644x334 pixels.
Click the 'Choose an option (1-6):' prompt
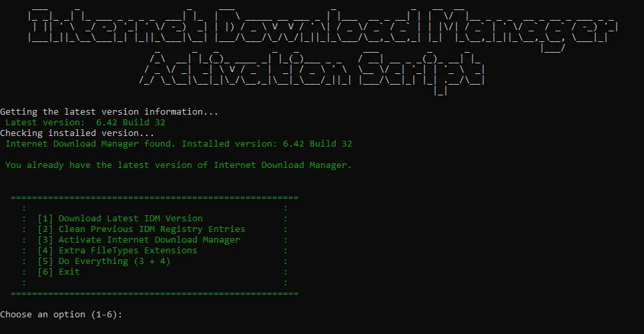point(61,315)
